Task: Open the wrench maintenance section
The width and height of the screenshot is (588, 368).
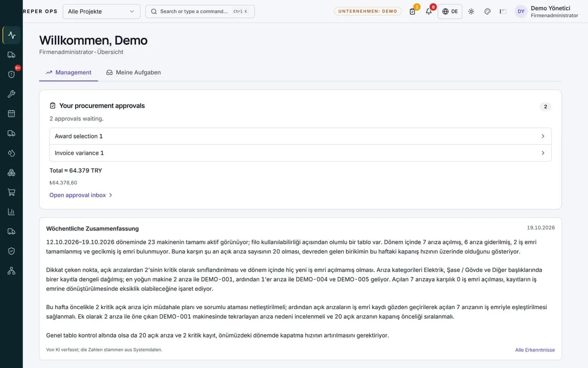Action: point(11,94)
